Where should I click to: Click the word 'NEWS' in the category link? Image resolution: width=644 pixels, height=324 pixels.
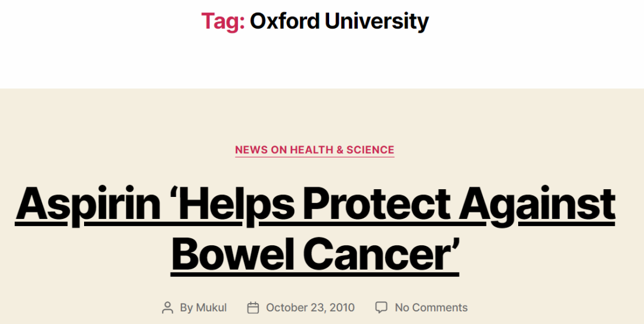point(251,150)
